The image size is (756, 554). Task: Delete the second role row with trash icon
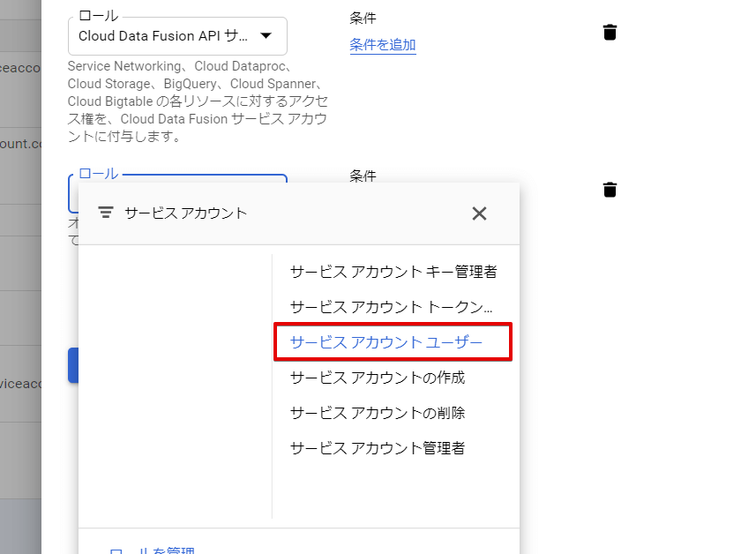[x=610, y=190]
